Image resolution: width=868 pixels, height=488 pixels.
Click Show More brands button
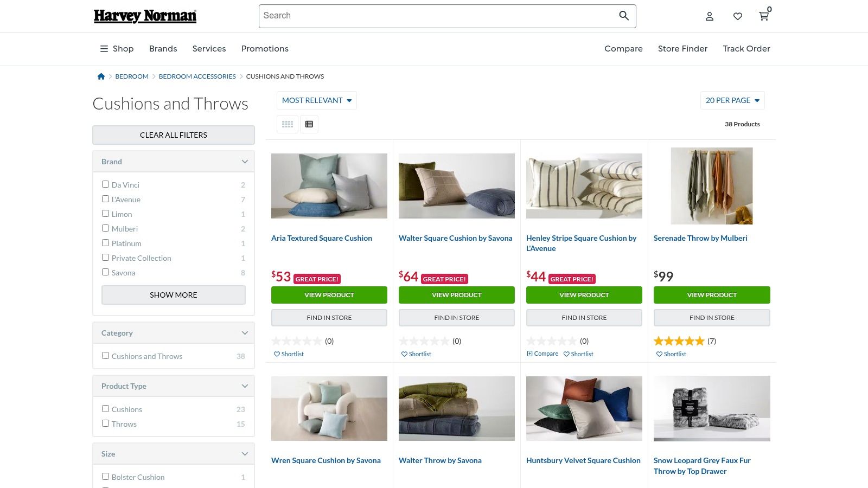(x=174, y=295)
